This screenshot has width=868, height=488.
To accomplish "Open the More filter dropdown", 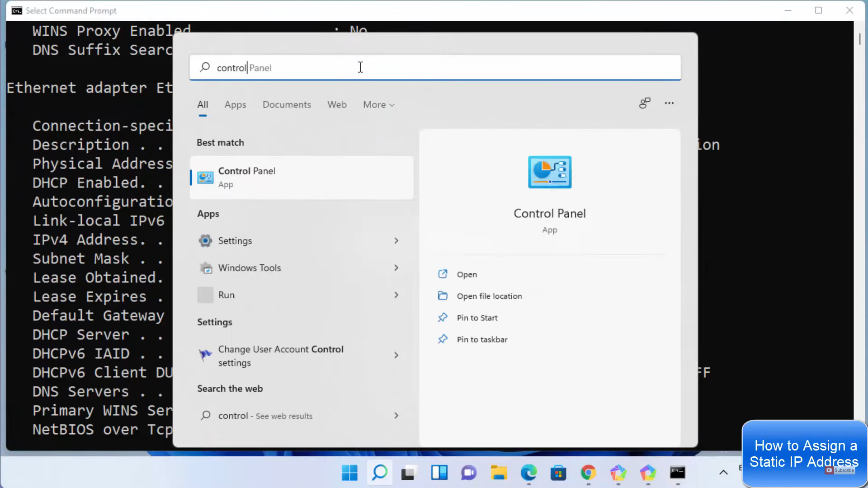I will (379, 105).
